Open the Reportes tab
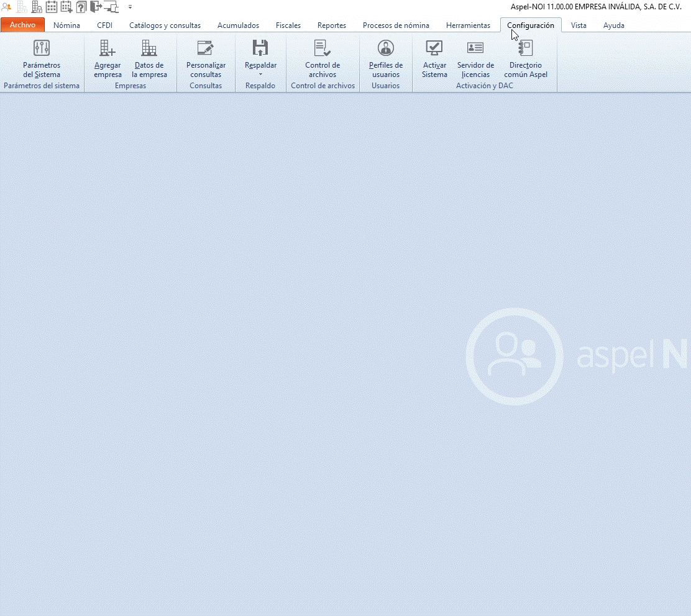Screen dimensions: 691x616 coord(331,25)
